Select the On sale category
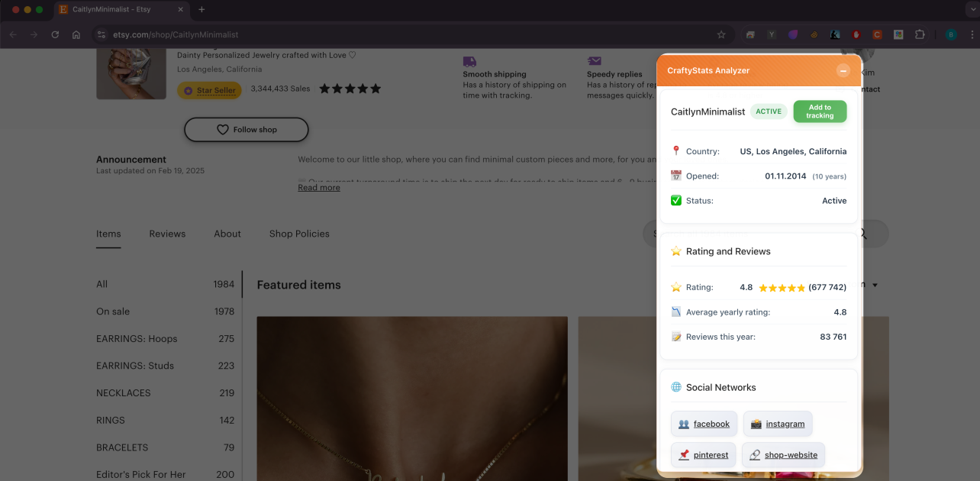The height and width of the screenshot is (481, 980). tap(166, 312)
